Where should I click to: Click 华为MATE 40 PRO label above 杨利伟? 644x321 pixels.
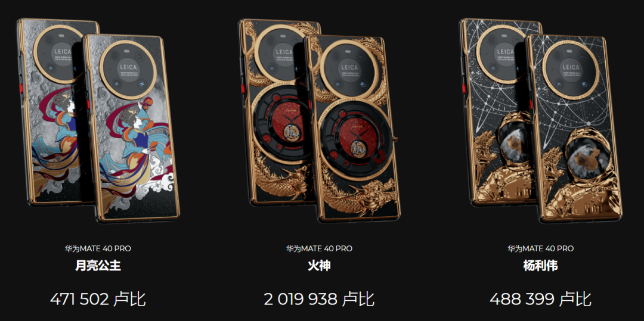[540, 248]
